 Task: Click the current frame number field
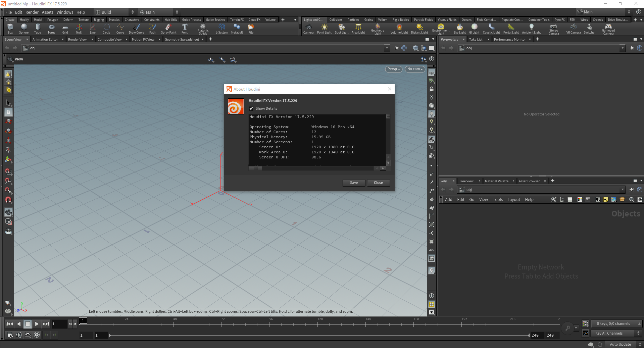tap(59, 324)
